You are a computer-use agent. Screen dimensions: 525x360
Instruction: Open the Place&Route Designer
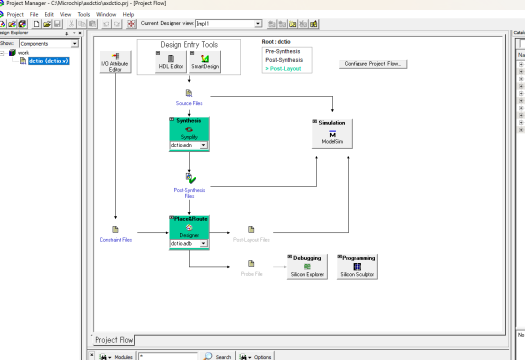pyautogui.click(x=189, y=228)
